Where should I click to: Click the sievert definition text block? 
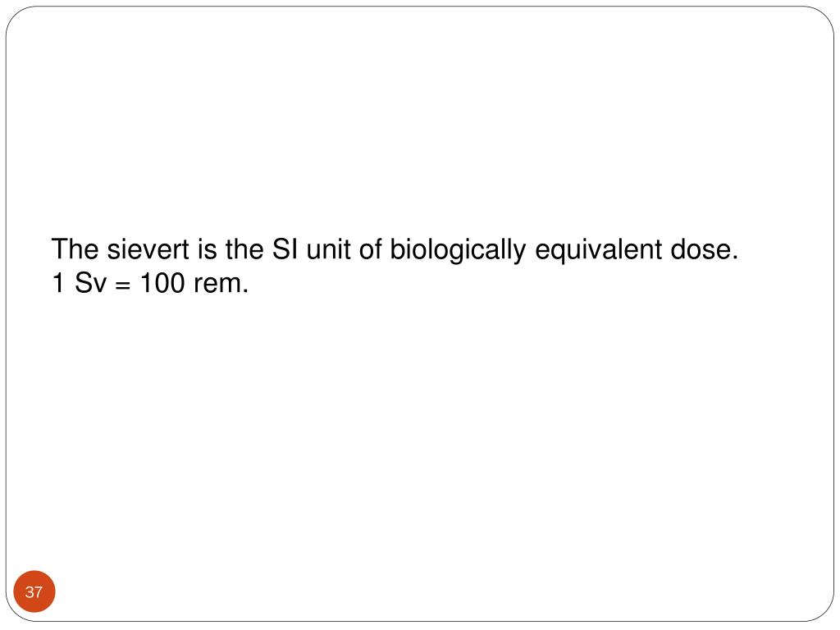pos(395,267)
